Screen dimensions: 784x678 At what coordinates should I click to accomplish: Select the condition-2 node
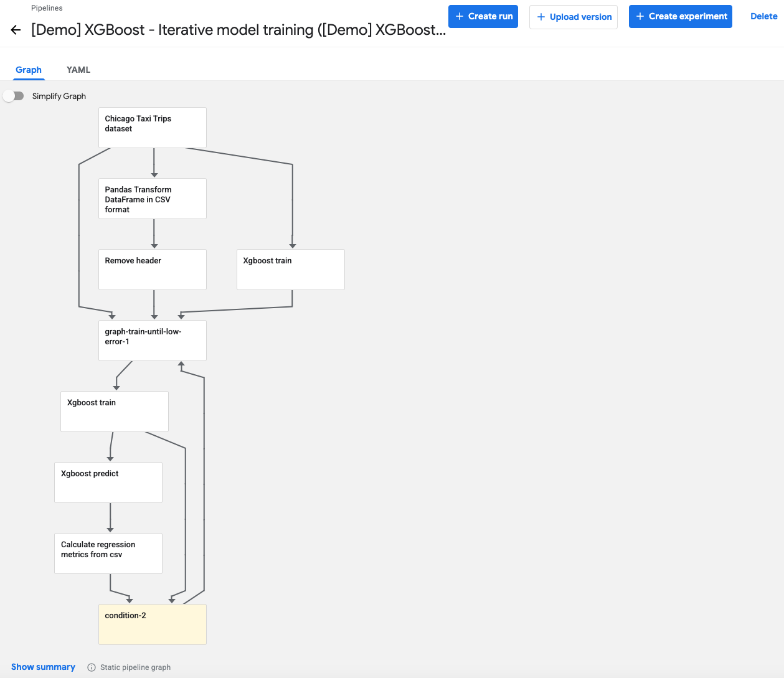(152, 624)
